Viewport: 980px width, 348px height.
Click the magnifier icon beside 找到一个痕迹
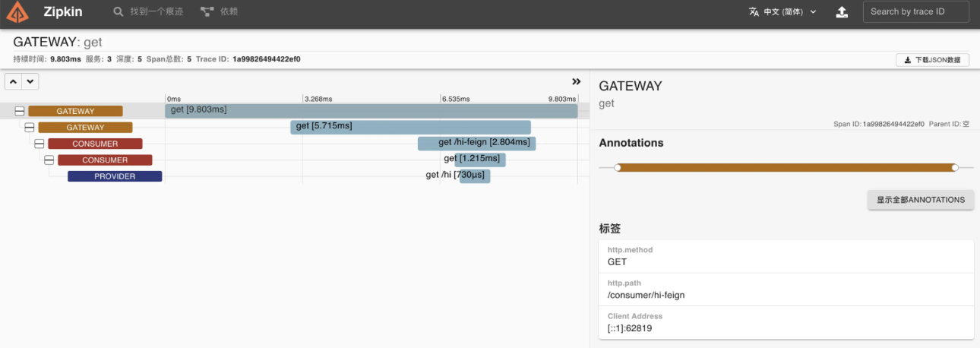click(x=118, y=12)
